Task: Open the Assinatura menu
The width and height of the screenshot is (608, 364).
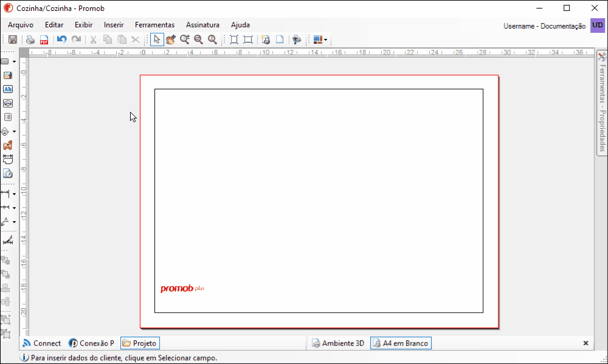Action: 202,25
